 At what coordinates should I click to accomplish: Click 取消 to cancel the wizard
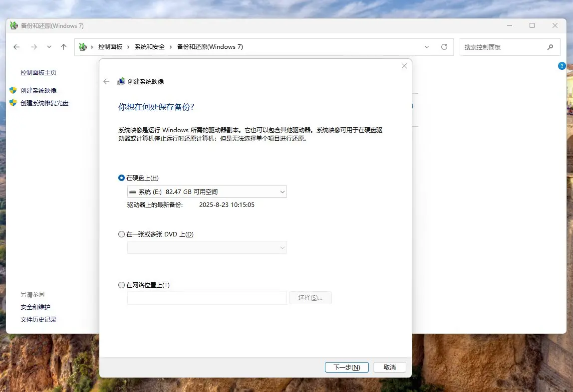(x=389, y=367)
